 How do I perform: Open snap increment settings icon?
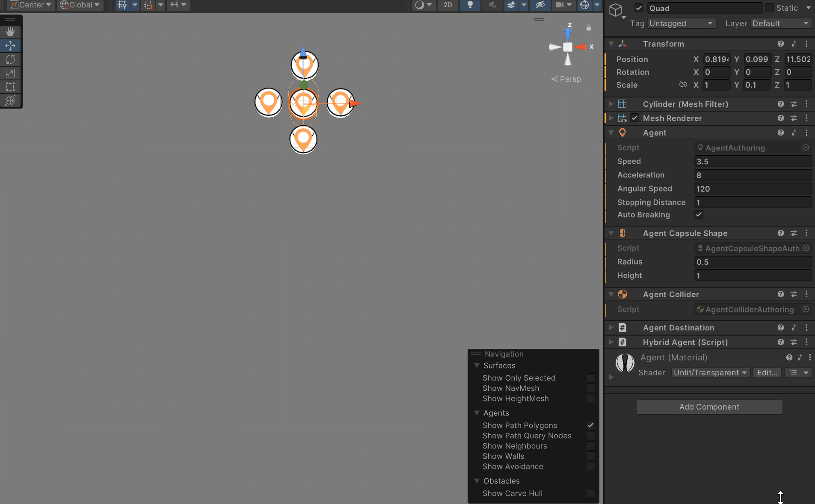click(x=174, y=5)
